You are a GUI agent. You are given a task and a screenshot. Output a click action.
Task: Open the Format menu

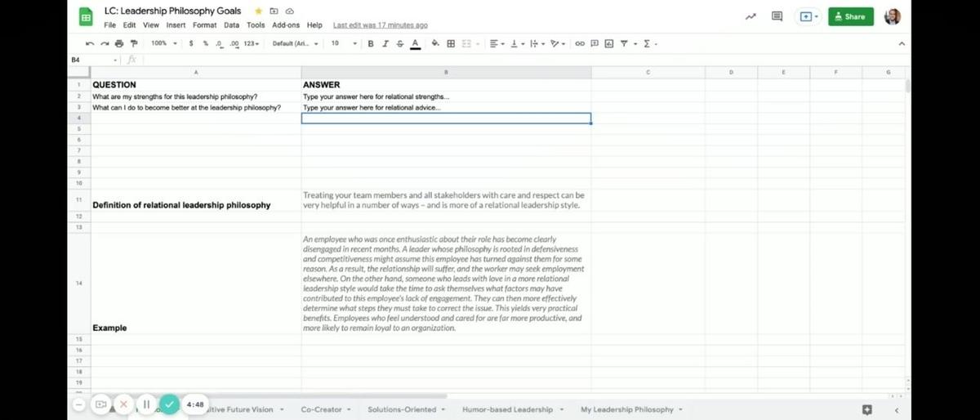point(204,25)
